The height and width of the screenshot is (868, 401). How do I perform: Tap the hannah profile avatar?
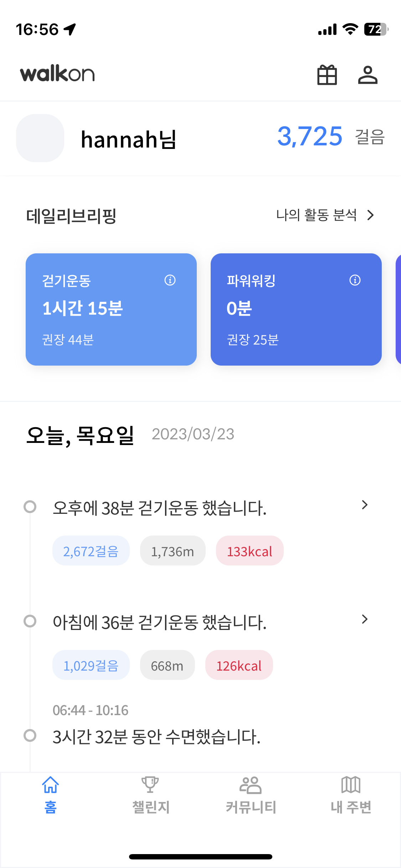click(40, 138)
